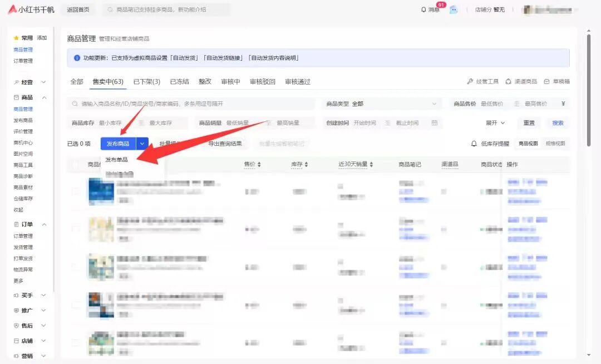Open the 经营工具 wrench icon

pyautogui.click(x=470, y=81)
